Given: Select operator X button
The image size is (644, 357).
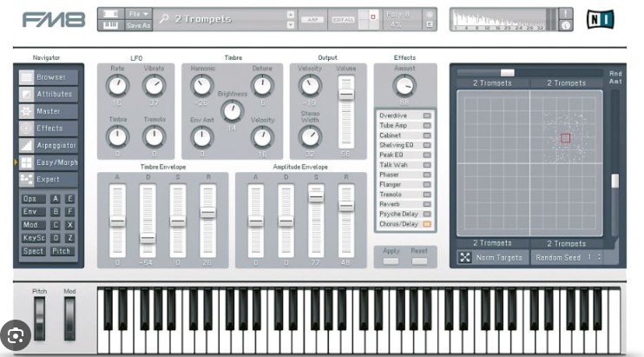Looking at the screenshot, I should (x=69, y=225).
